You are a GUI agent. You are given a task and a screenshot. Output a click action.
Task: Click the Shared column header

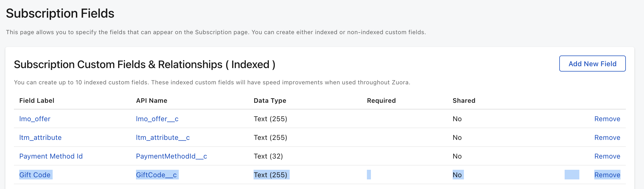[x=464, y=101]
